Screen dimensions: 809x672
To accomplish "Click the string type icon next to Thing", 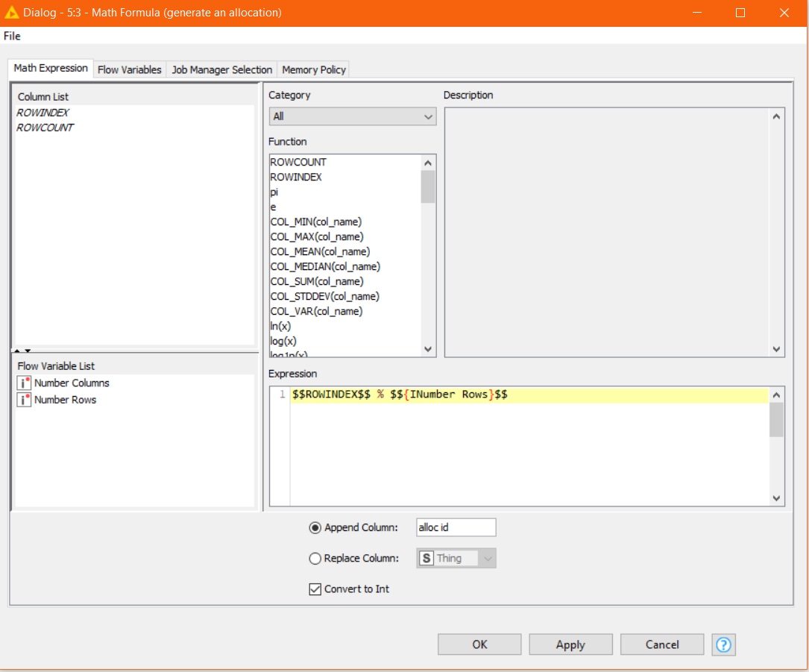I will [426, 558].
